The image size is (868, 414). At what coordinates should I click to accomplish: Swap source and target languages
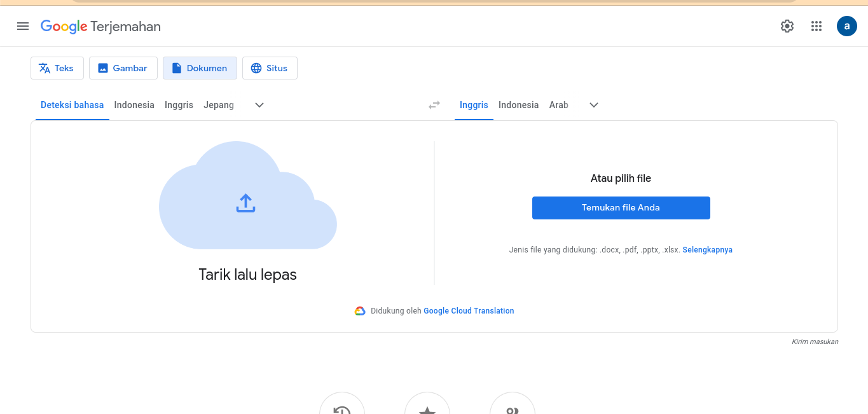tap(434, 105)
